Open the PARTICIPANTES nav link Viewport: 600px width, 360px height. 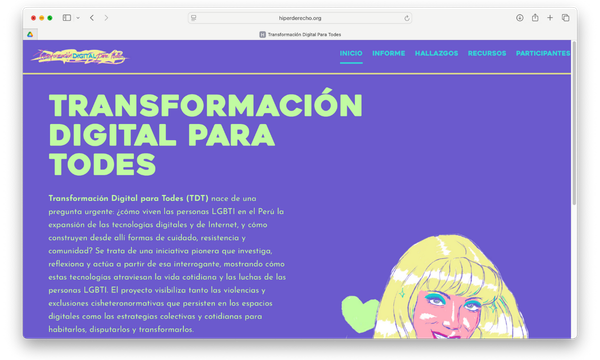543,53
